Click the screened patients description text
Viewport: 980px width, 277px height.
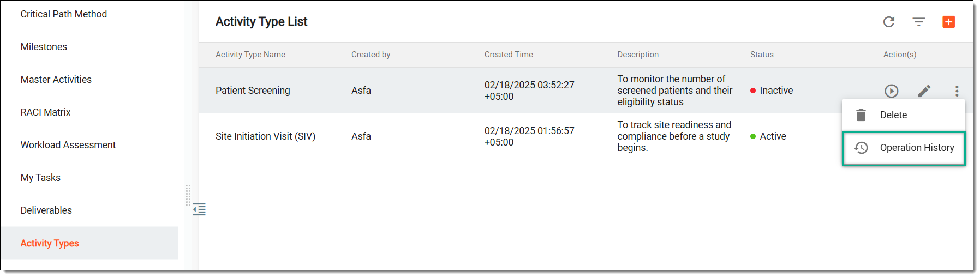click(x=675, y=91)
